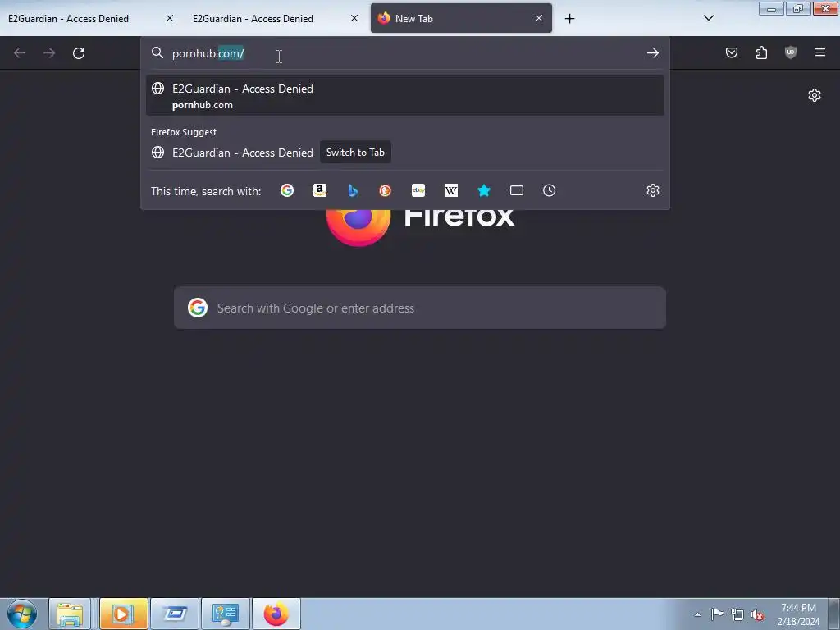Open the Extensions puzzle icon
This screenshot has height=630, width=840.
(x=761, y=52)
